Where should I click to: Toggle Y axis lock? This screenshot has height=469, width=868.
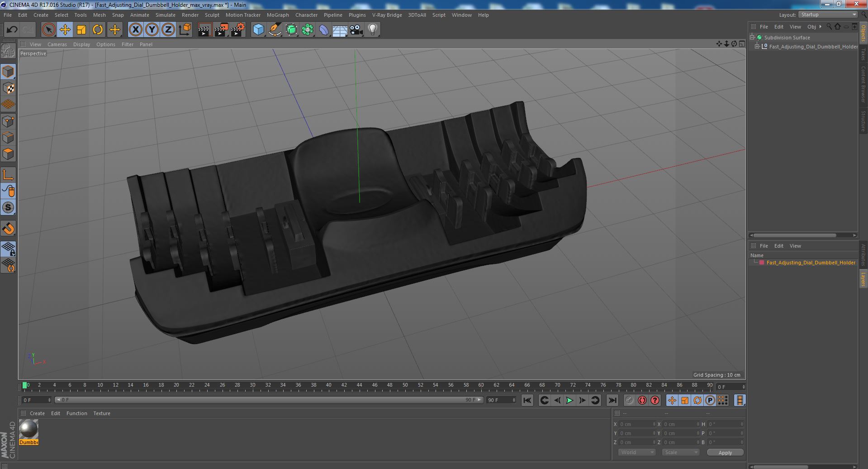pyautogui.click(x=152, y=30)
